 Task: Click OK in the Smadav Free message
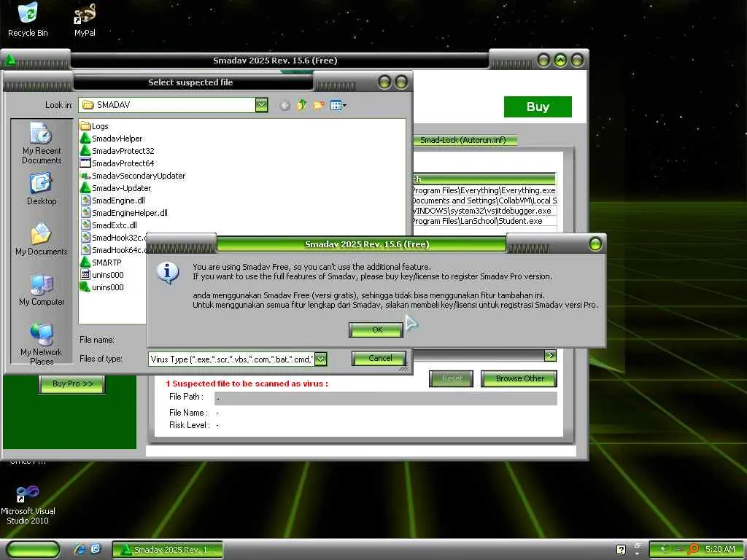click(376, 330)
